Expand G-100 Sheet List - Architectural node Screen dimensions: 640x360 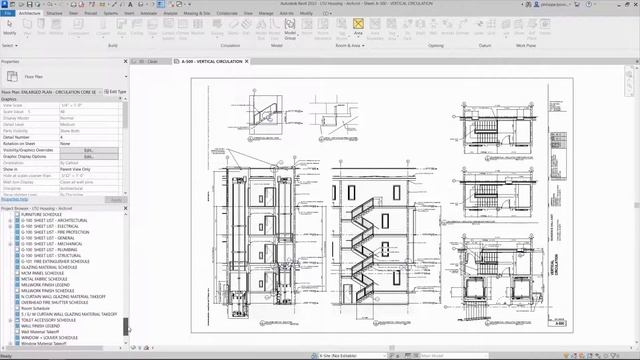coord(11,220)
